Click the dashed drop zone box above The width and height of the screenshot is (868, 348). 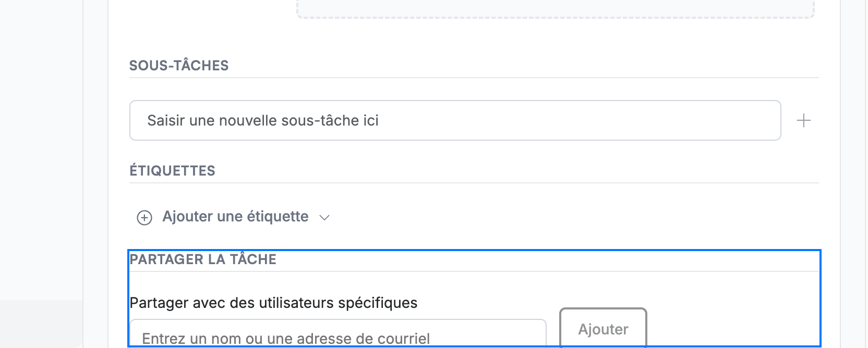pyautogui.click(x=556, y=9)
